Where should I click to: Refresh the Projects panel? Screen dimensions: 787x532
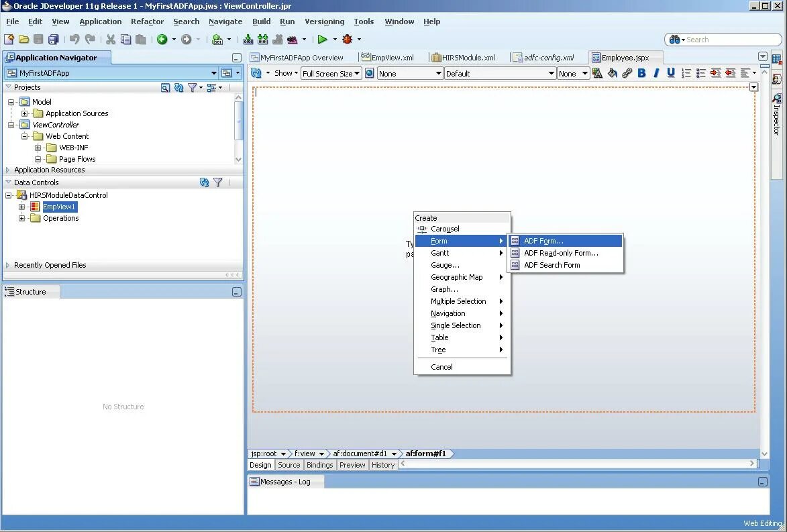pos(178,87)
